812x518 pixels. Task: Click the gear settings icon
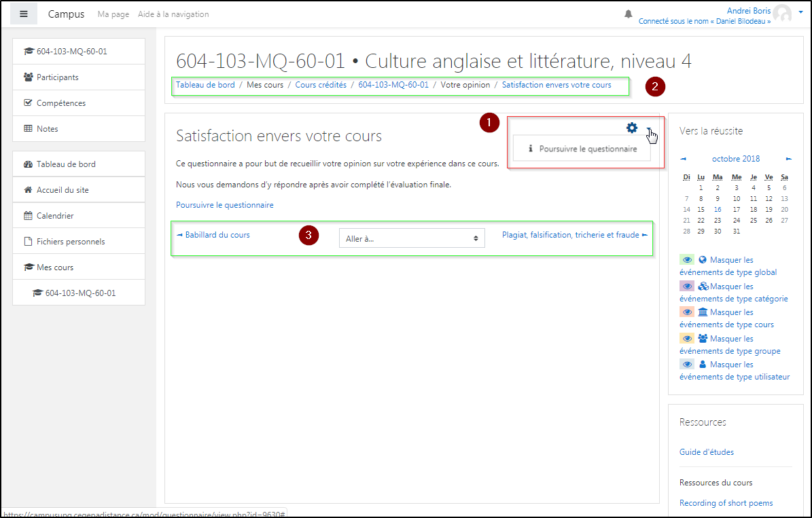[x=632, y=128]
